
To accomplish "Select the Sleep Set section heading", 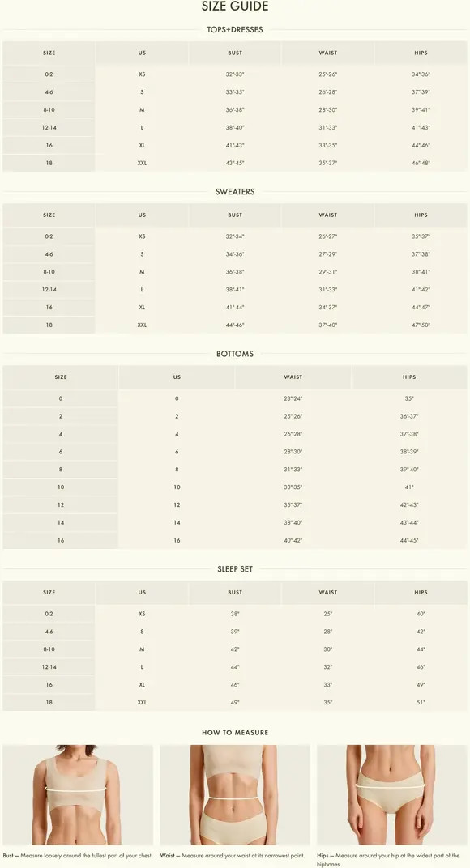I will click(235, 569).
